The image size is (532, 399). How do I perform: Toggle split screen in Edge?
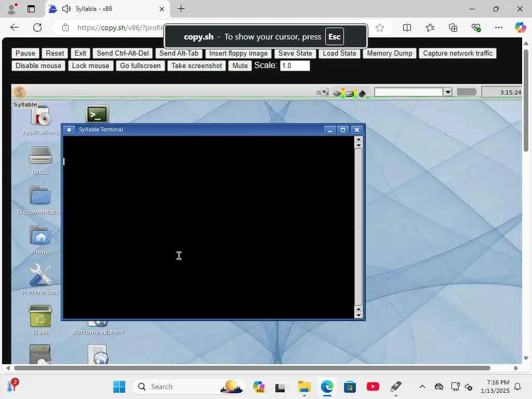407,28
